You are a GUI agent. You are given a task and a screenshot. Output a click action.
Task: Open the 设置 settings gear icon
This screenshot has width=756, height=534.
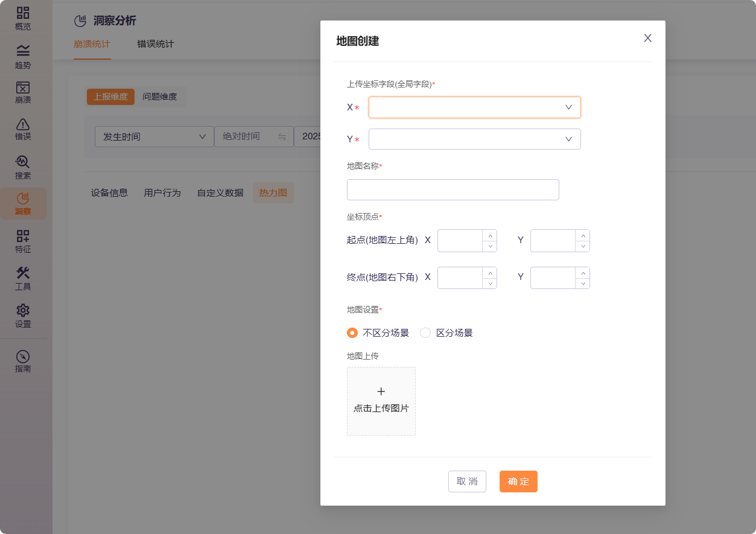click(x=23, y=311)
